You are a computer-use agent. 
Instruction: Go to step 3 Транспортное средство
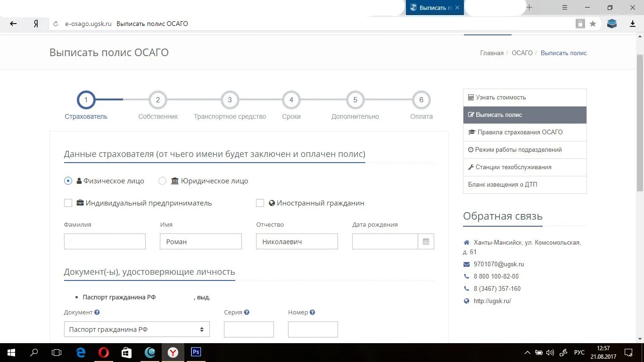pyautogui.click(x=230, y=100)
